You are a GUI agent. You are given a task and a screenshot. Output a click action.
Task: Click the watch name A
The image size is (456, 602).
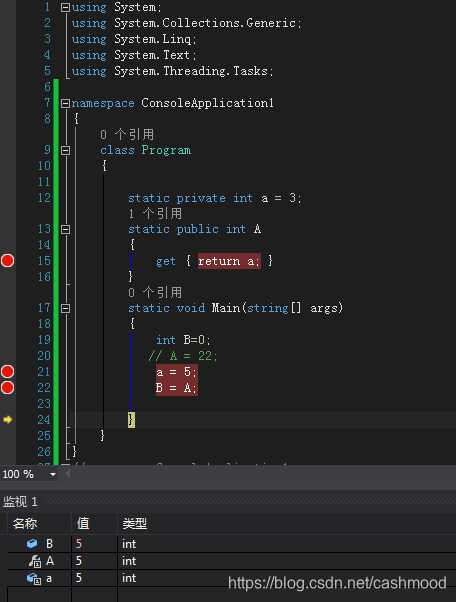pos(50,561)
